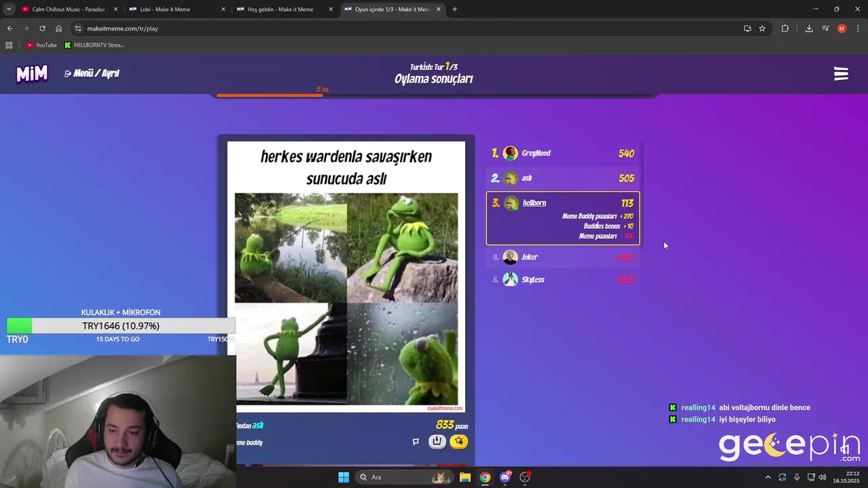Open the hamburger menu in the game header
868x488 pixels.
(x=841, y=74)
